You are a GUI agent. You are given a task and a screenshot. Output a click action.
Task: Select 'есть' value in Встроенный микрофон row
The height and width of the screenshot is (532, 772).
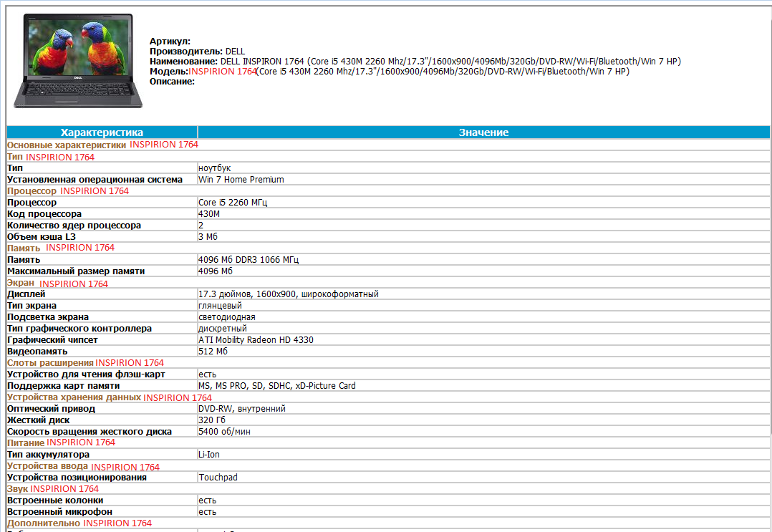coord(207,513)
